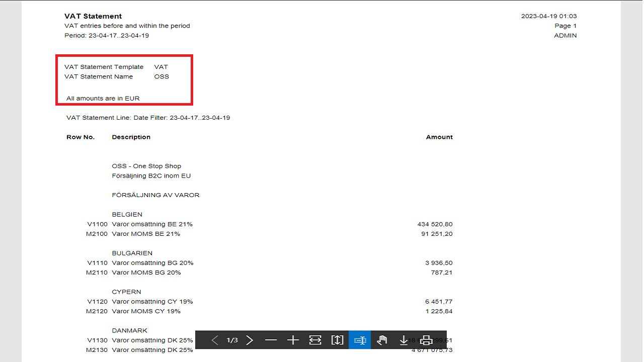Select row number 'V1130'

98,340
